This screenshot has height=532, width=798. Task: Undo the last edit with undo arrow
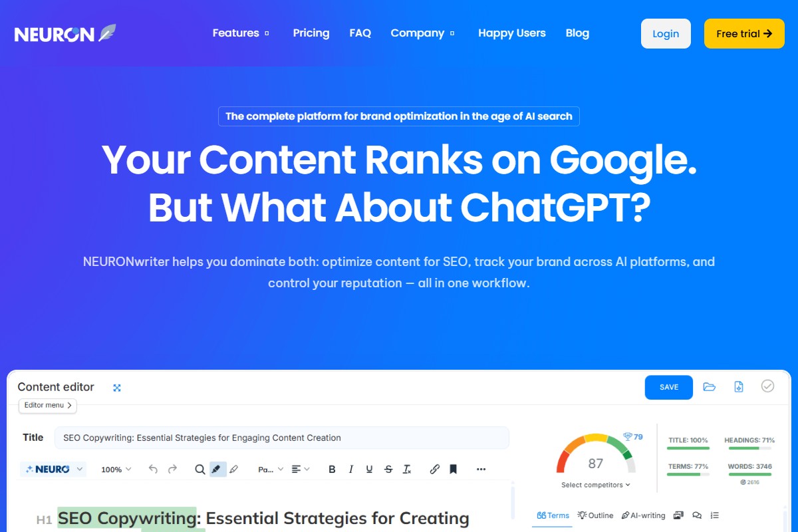click(153, 469)
